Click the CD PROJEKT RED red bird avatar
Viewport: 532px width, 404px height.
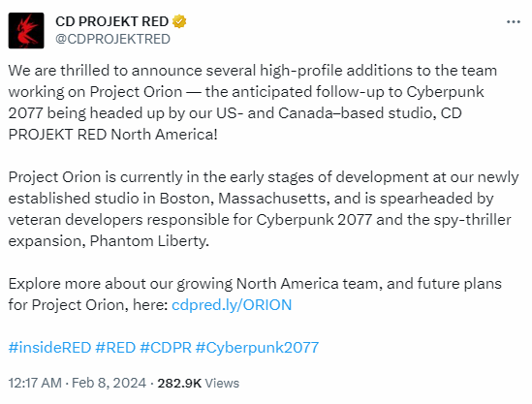tap(26, 31)
